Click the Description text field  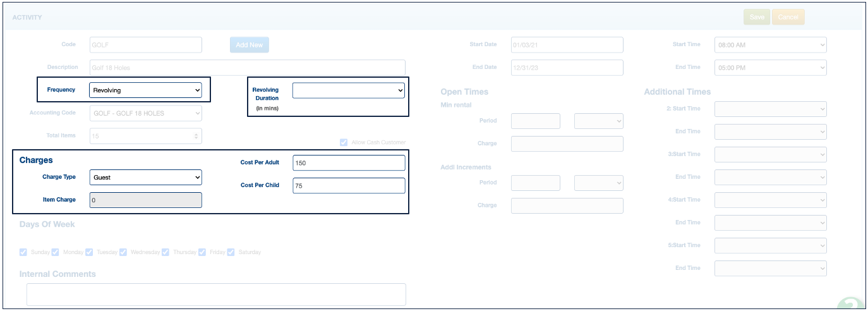[x=247, y=68]
